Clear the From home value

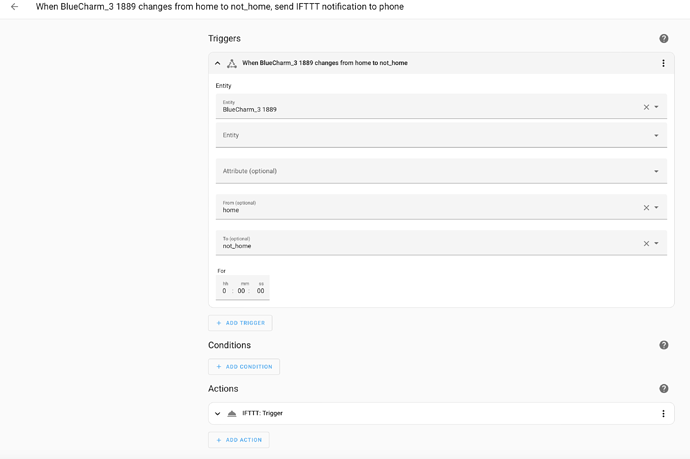click(x=646, y=208)
